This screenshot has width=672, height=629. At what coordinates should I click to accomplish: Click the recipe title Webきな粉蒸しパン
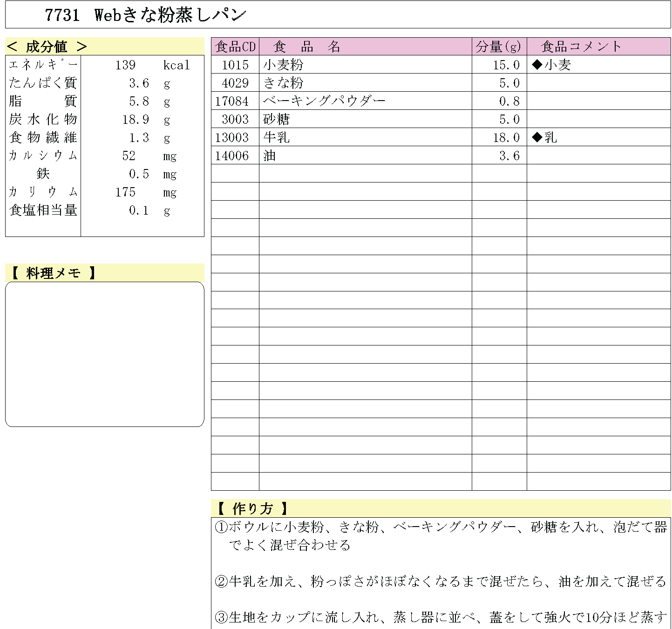click(x=170, y=15)
